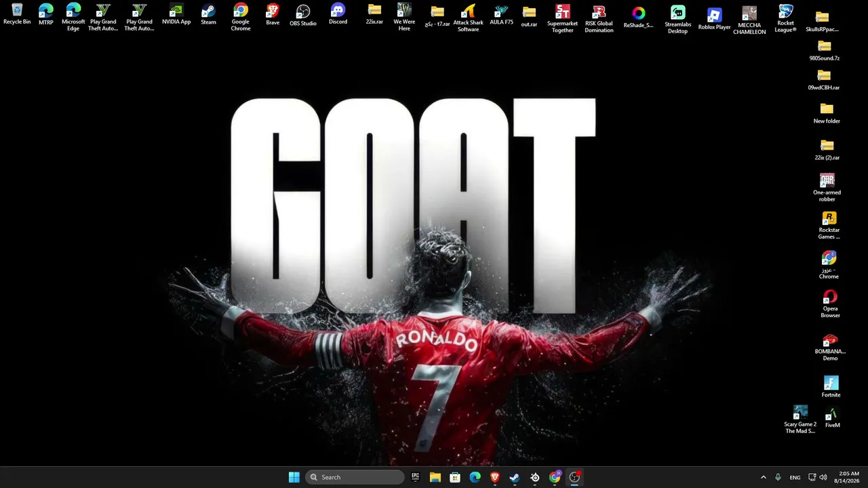This screenshot has width=868, height=488.
Task: Select the 22ix.rar archive on the desktop
Action: pyautogui.click(x=374, y=14)
